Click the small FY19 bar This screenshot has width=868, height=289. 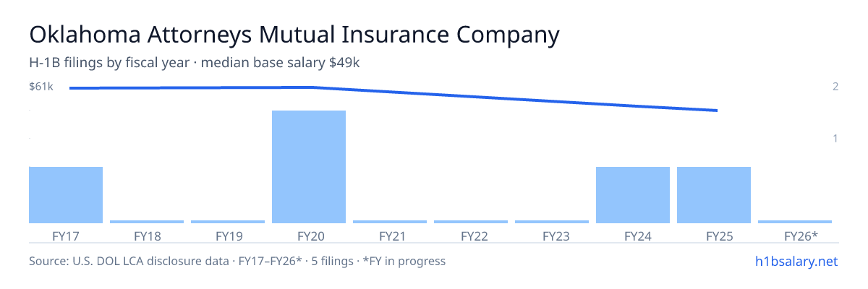coord(228,222)
